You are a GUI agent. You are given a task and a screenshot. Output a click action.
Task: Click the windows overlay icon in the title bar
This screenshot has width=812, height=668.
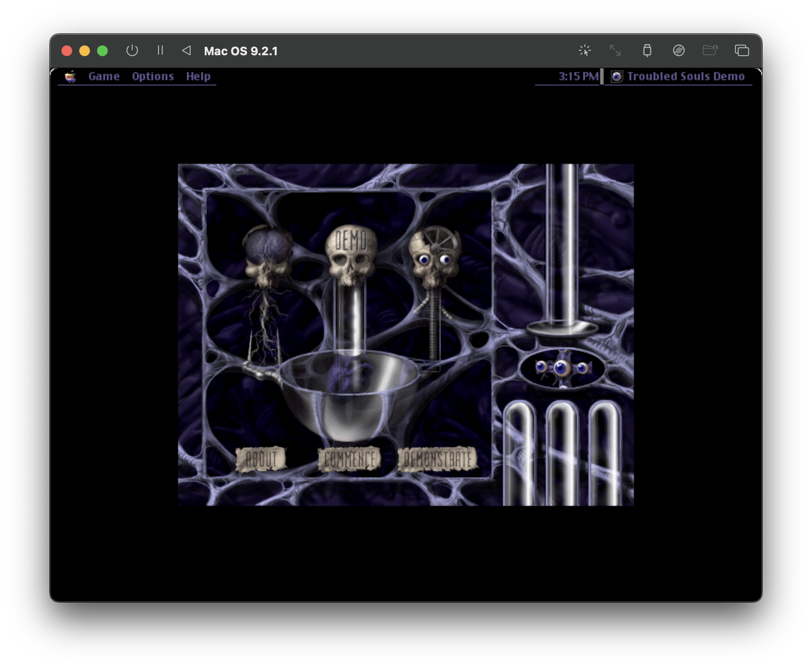coord(742,50)
